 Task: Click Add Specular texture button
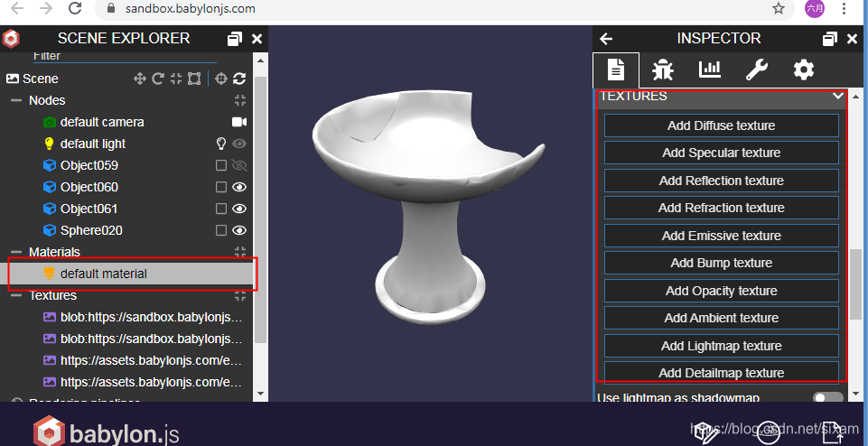[722, 153]
